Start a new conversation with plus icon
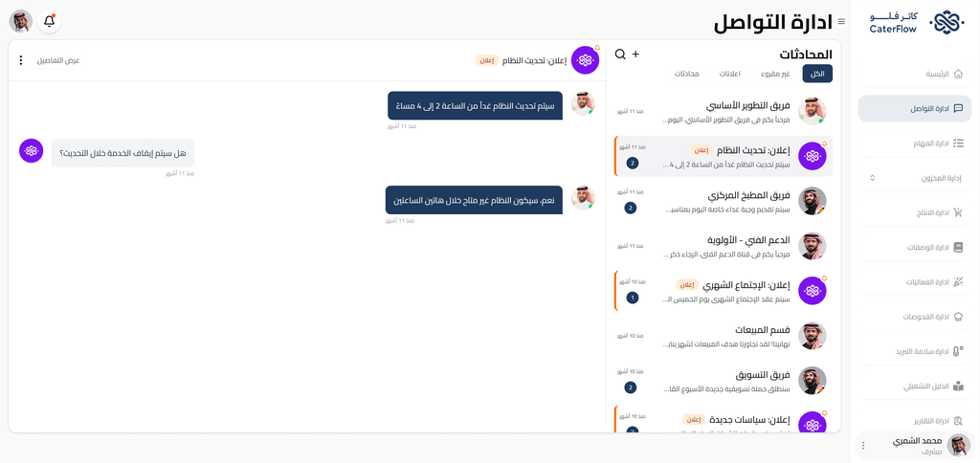Image resolution: width=980 pixels, height=463 pixels. 635,55
